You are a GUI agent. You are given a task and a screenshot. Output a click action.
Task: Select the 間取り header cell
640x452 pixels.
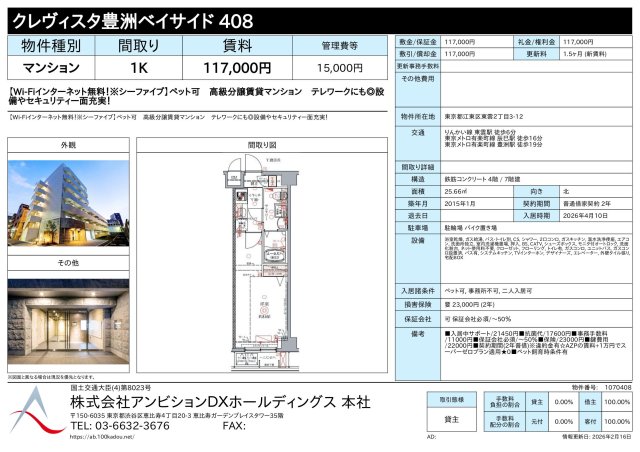pyautogui.click(x=138, y=45)
